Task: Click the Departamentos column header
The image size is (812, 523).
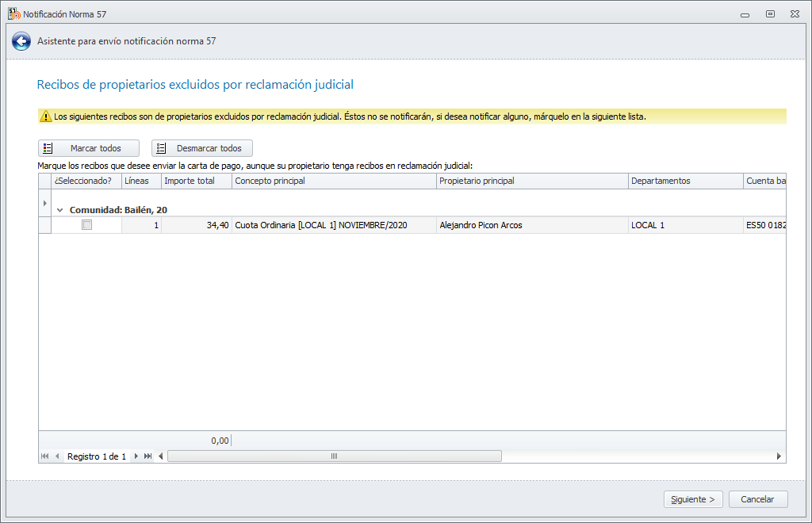Action: [x=685, y=181]
